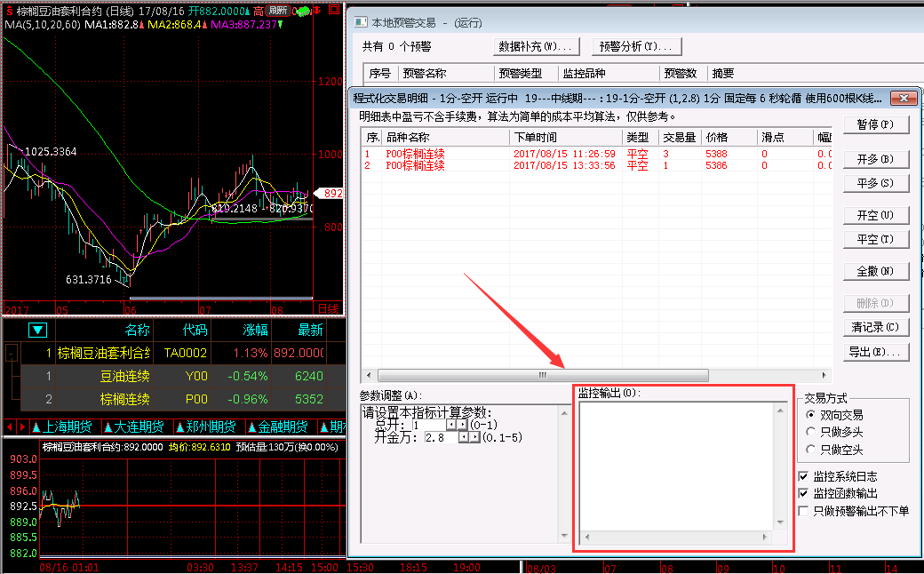Uncheck 监控系统日志 checkbox
This screenshot has height=574, width=924.
click(x=804, y=477)
